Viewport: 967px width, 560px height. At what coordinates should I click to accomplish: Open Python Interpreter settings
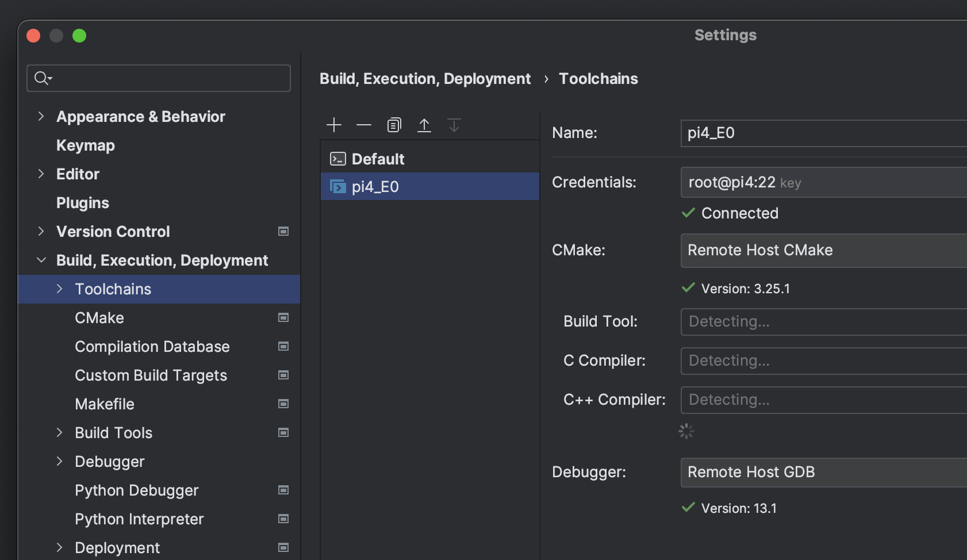tap(139, 519)
